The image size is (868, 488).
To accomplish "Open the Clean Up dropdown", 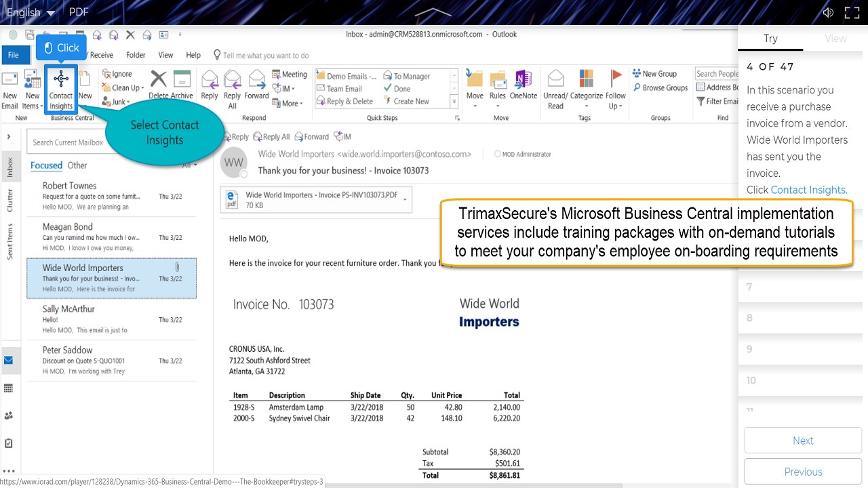I will click(123, 88).
